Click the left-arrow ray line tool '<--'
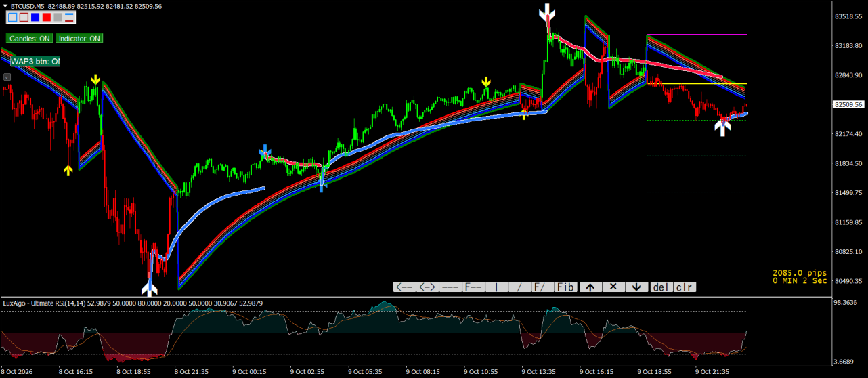 point(404,287)
